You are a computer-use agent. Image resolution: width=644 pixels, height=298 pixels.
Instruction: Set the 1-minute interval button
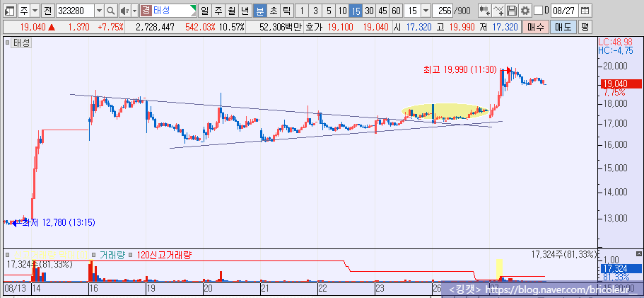coord(302,11)
